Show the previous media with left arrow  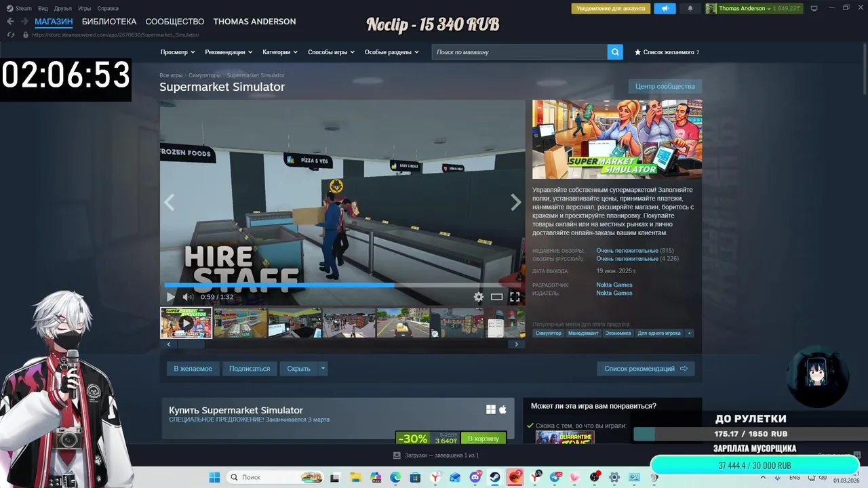pyautogui.click(x=169, y=202)
